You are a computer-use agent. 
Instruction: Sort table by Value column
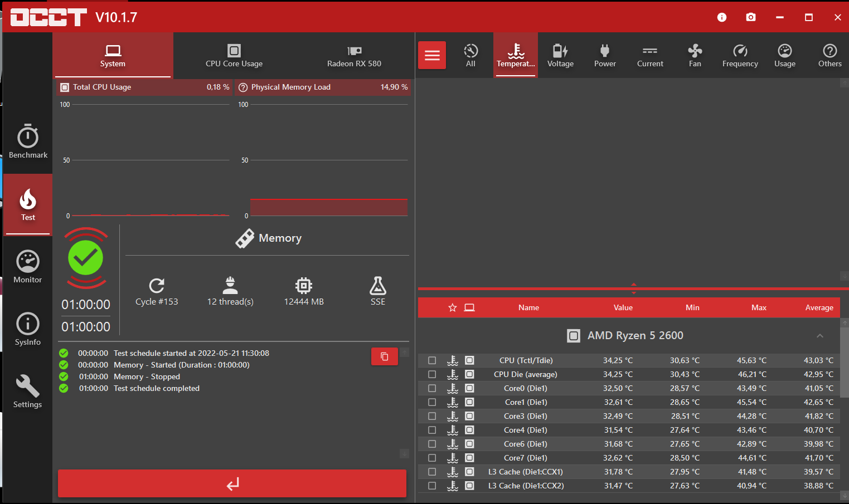coord(623,307)
